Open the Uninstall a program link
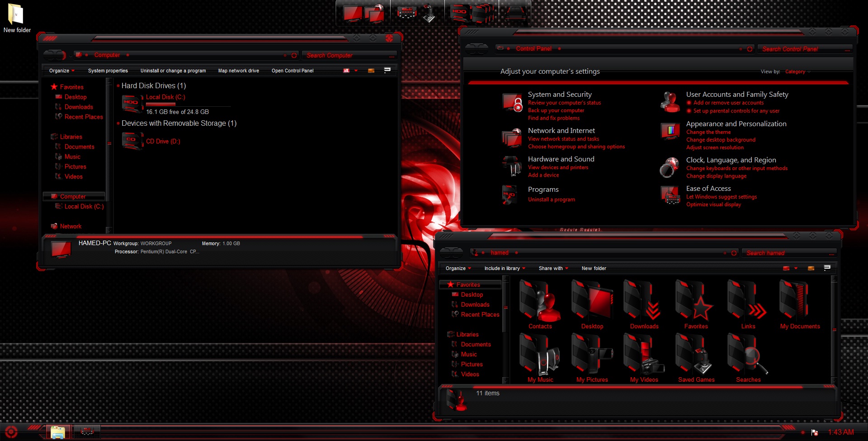The height and width of the screenshot is (441, 868). pyautogui.click(x=551, y=199)
